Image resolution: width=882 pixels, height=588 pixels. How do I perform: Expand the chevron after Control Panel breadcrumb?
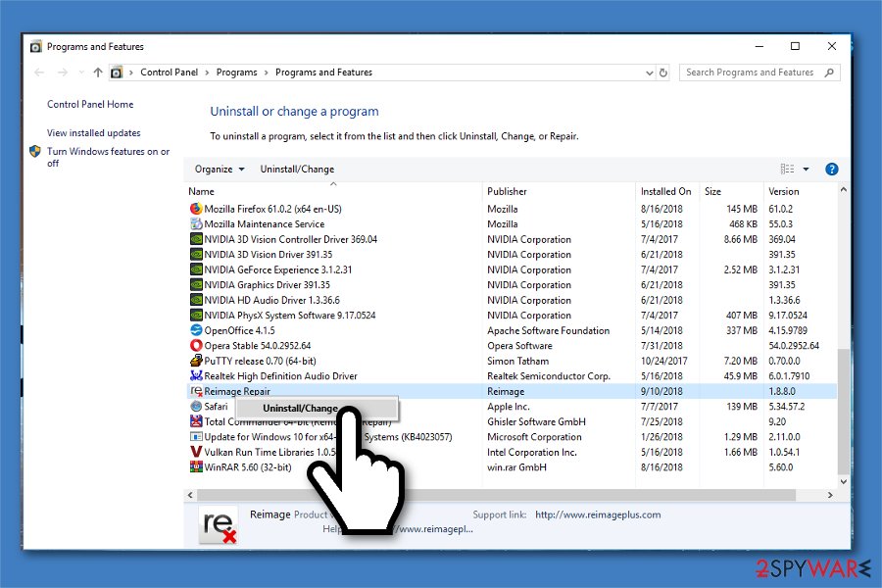pos(207,73)
